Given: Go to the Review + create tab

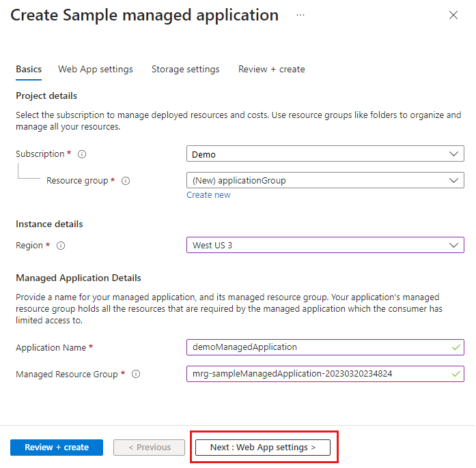Looking at the screenshot, I should [x=271, y=69].
